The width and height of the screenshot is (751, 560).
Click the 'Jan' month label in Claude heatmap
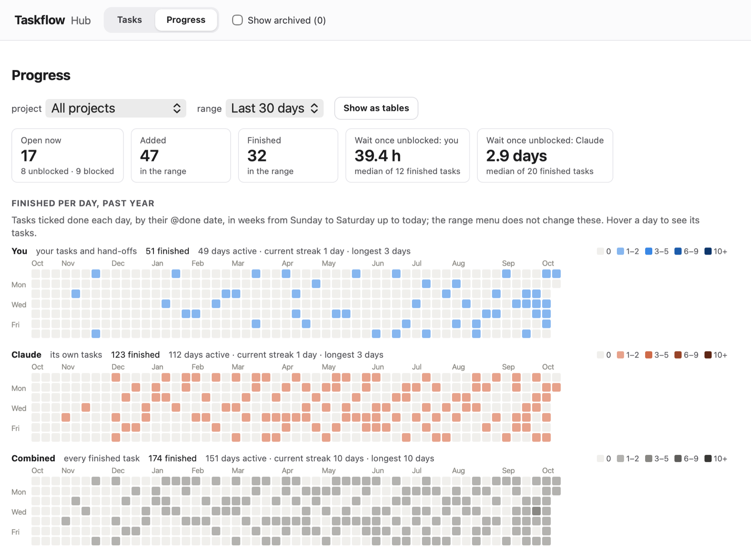[157, 367]
